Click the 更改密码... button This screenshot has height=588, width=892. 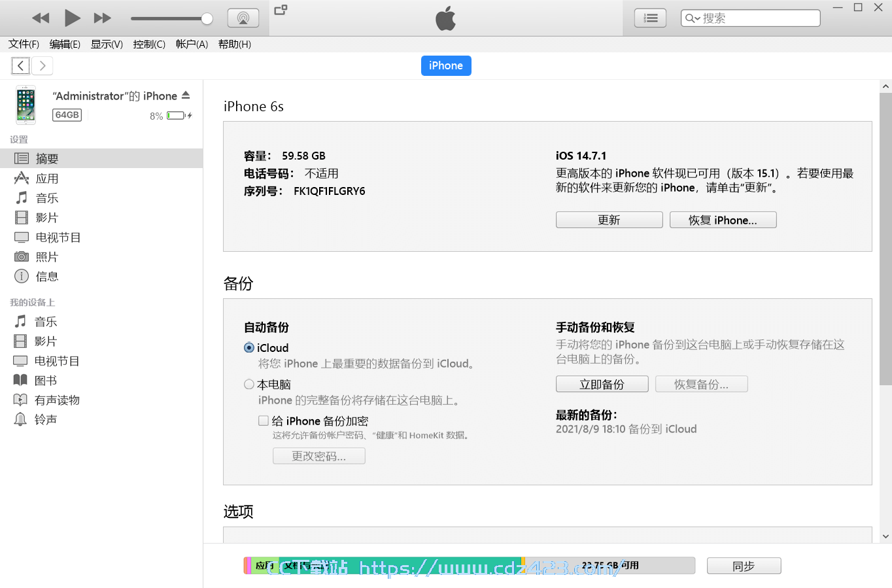point(318,456)
